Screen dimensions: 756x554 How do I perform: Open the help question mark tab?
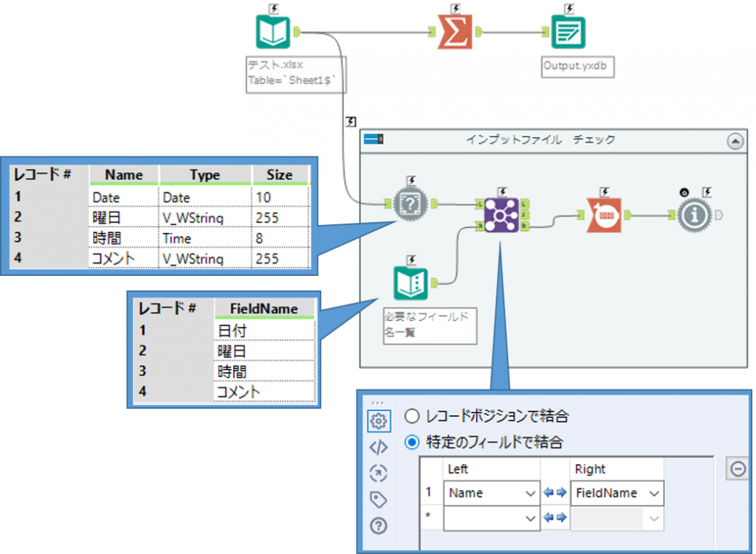(x=378, y=526)
